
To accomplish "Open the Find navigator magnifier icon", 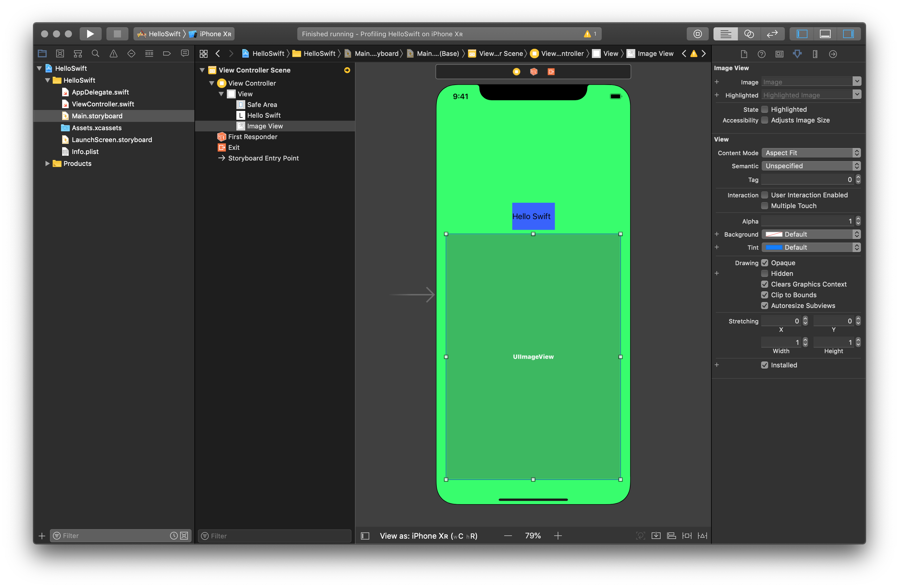I will [95, 54].
